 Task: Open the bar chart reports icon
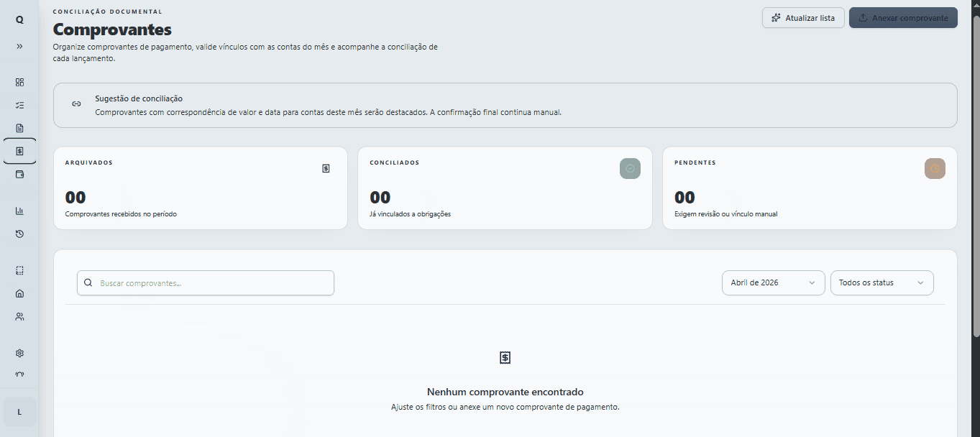pyautogui.click(x=19, y=211)
